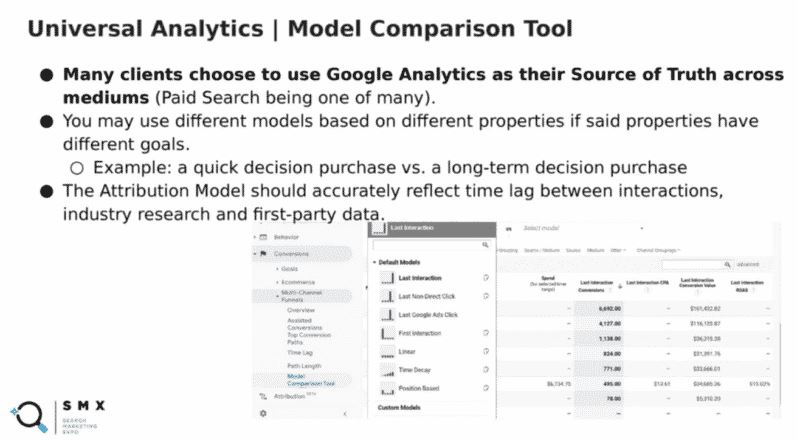Select the Last Interaction model icon
The height and width of the screenshot is (441, 798).
pyautogui.click(x=387, y=278)
